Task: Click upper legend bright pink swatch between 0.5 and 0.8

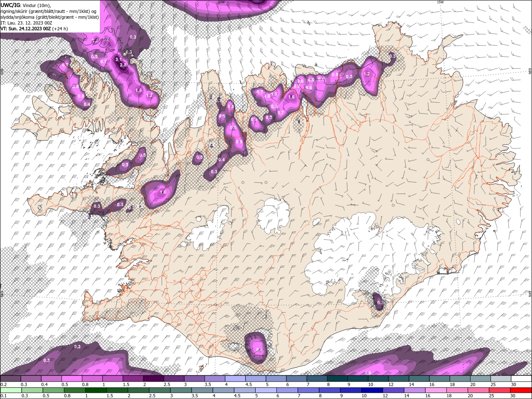Action: pyautogui.click(x=71, y=379)
